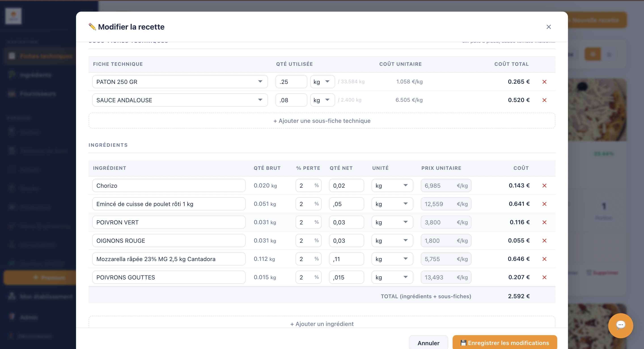Open the chat support bubble
Image resolution: width=644 pixels, height=349 pixels.
tap(621, 325)
